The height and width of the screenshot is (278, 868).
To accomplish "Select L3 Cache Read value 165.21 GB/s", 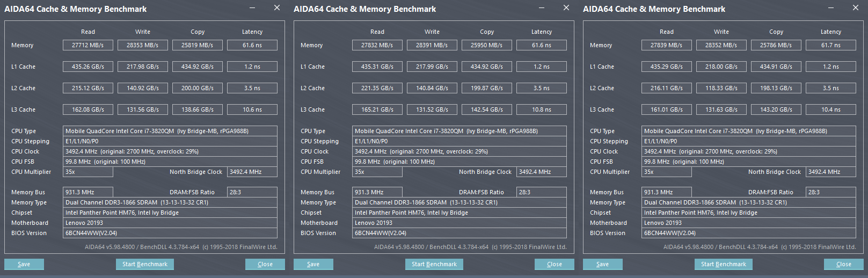I will click(x=377, y=109).
